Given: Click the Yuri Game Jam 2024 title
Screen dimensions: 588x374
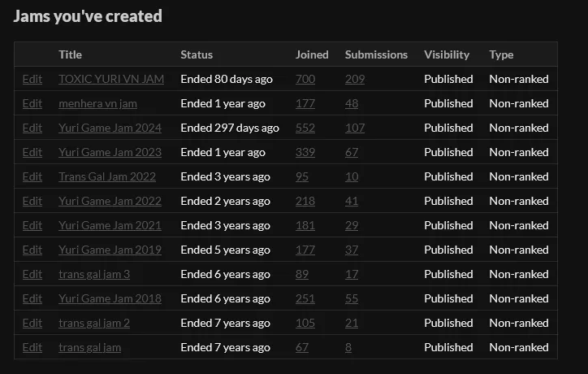Looking at the screenshot, I should point(110,128).
